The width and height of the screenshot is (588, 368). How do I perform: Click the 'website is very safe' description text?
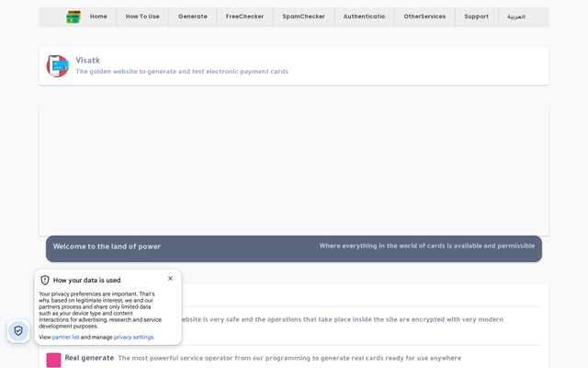point(342,319)
